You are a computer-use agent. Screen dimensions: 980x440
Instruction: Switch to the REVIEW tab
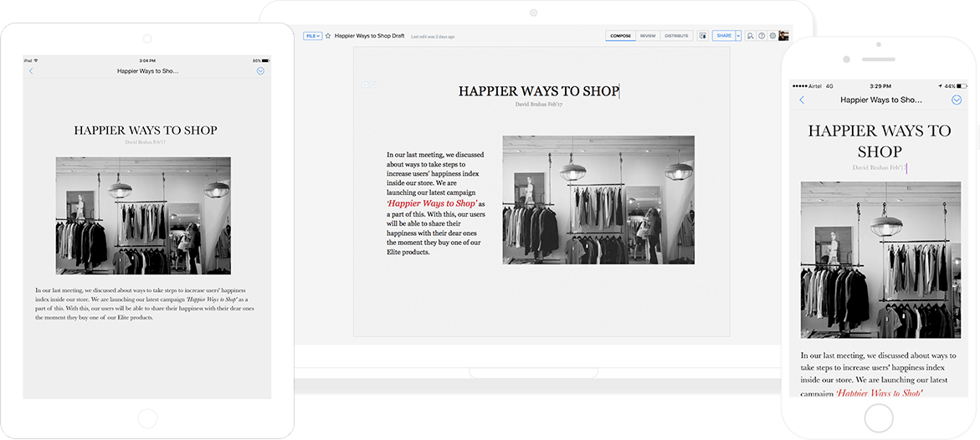coord(648,36)
